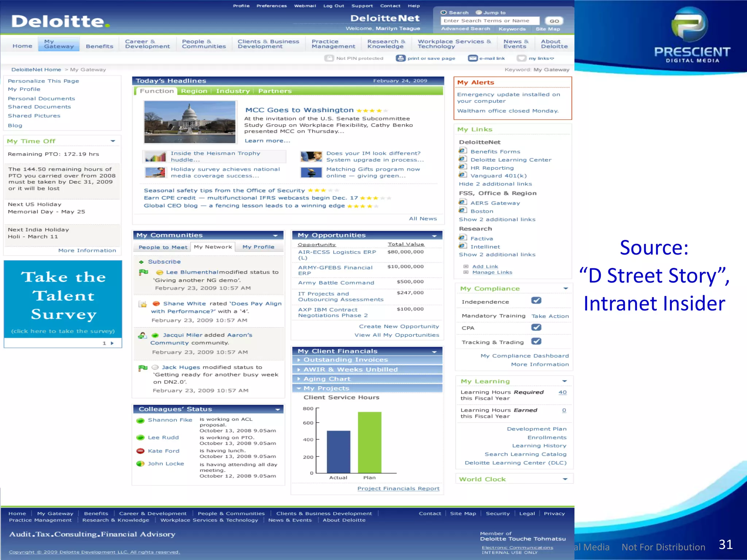Click icon beside Factiva link

coord(462,237)
